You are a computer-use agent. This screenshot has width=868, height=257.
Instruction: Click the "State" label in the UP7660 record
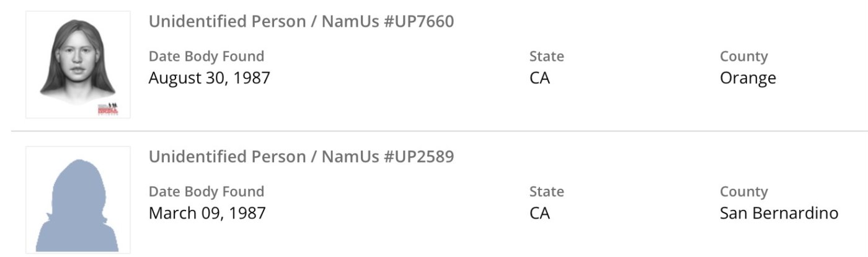click(546, 56)
